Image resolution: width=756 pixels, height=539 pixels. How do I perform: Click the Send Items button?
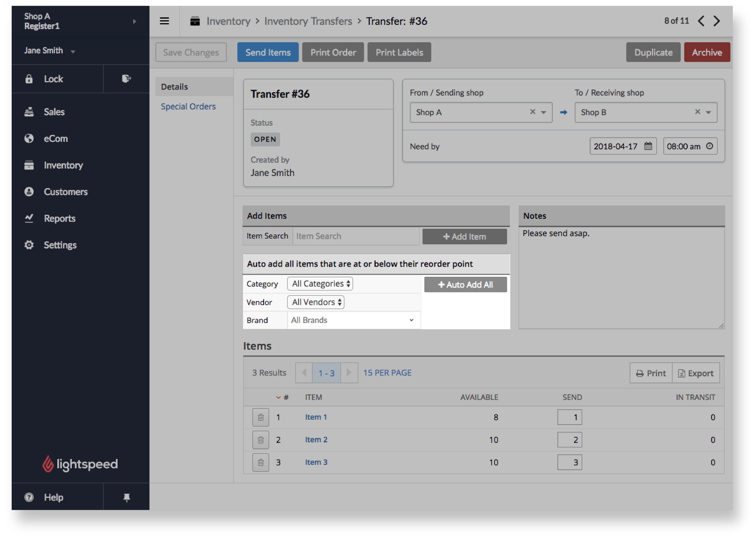click(x=268, y=52)
